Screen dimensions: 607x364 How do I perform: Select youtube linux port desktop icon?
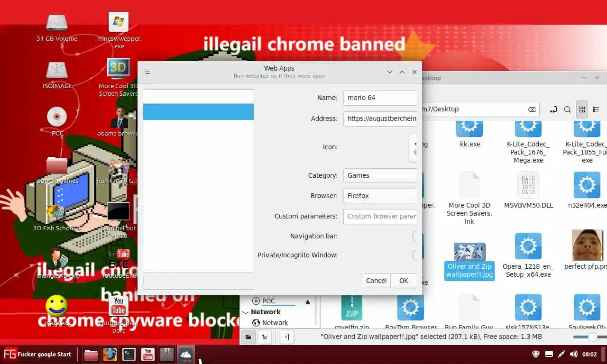point(119,315)
